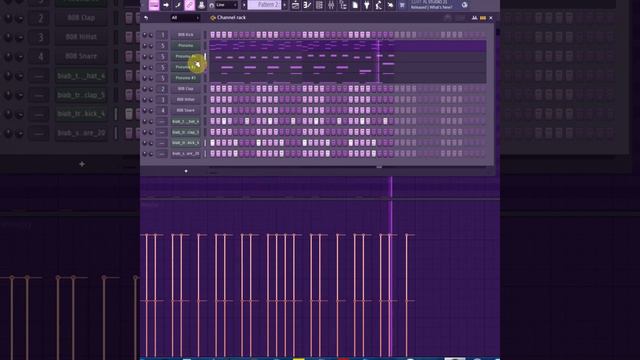
Task: Toggle first step of 808 HiHat row
Action: tap(212, 100)
